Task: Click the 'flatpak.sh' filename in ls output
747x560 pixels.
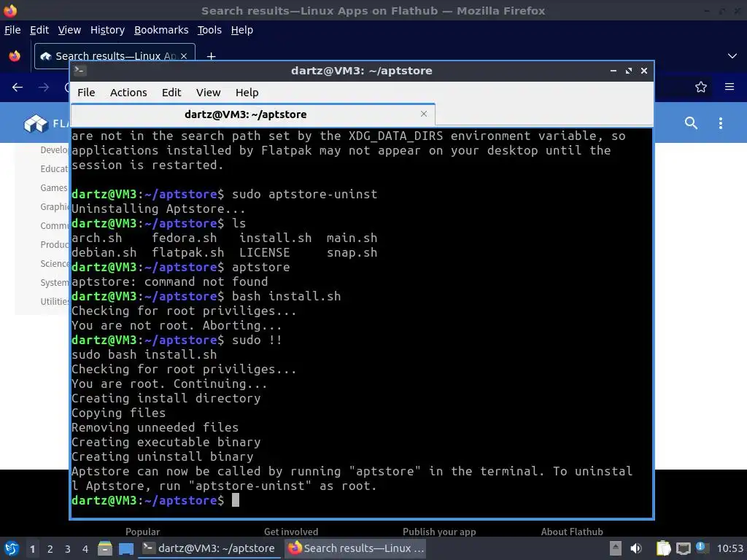Action: (x=187, y=252)
